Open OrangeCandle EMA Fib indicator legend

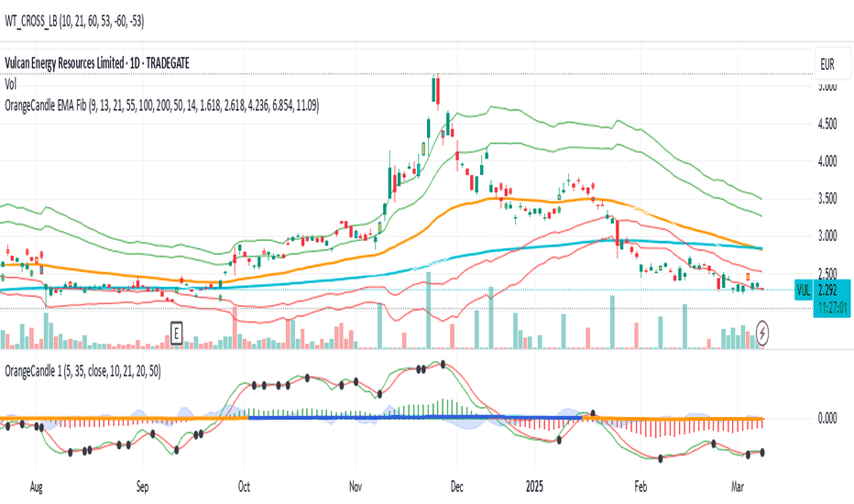[x=162, y=104]
